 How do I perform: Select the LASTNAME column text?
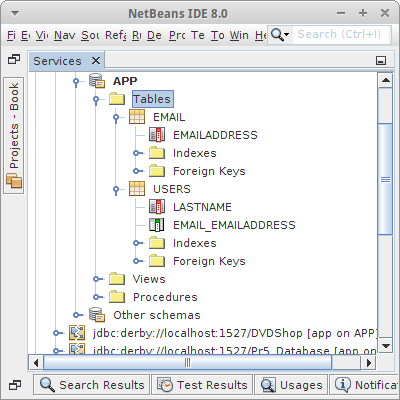click(202, 207)
